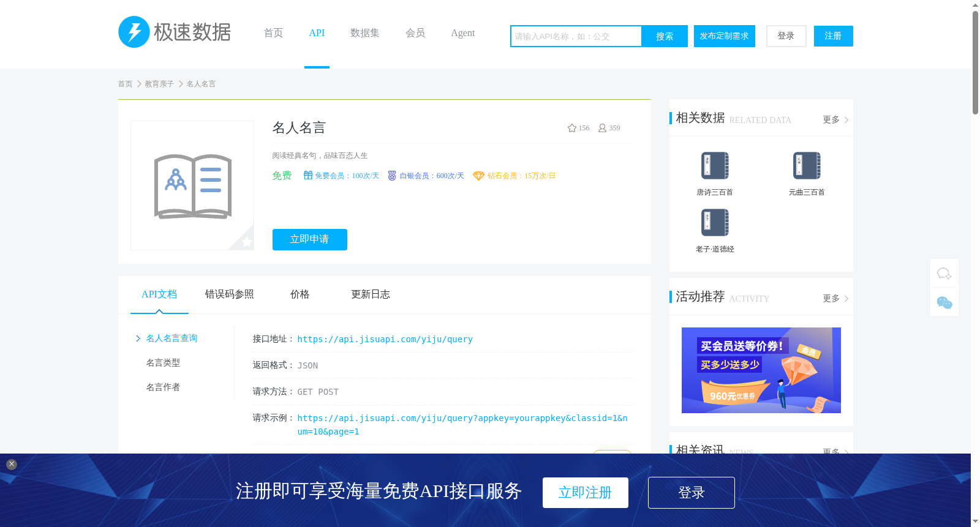Image resolution: width=980 pixels, height=527 pixels.
Task: Switch to the API文档 tab
Action: tap(159, 294)
